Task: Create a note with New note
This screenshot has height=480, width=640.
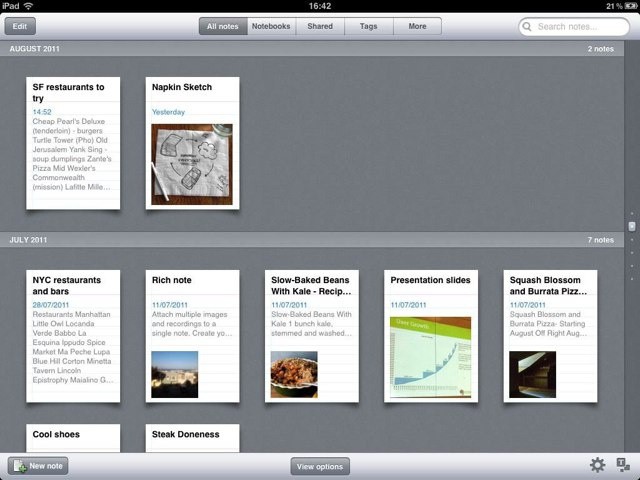Action: pos(38,466)
